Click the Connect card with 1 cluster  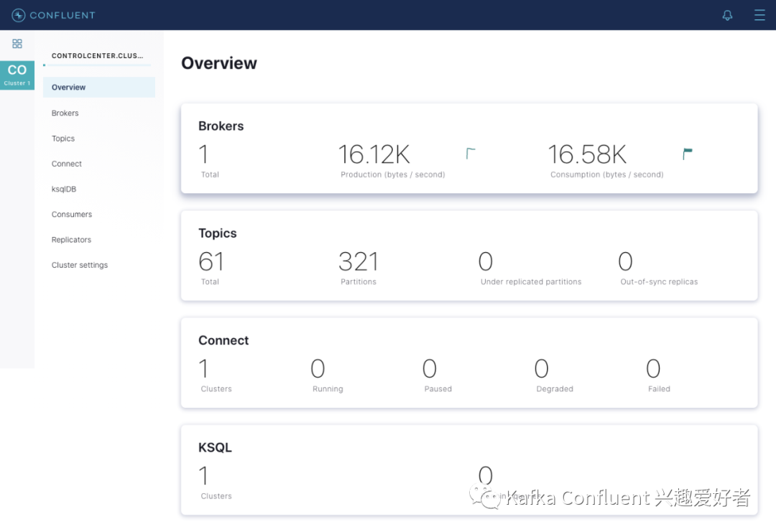point(469,363)
